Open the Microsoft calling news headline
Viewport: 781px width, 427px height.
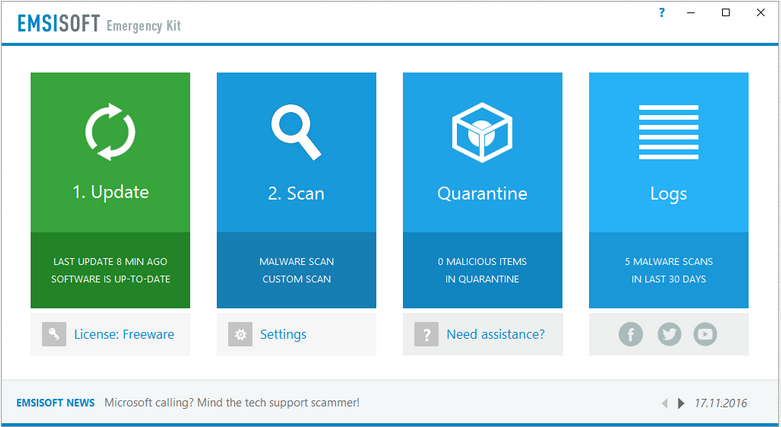(x=232, y=403)
